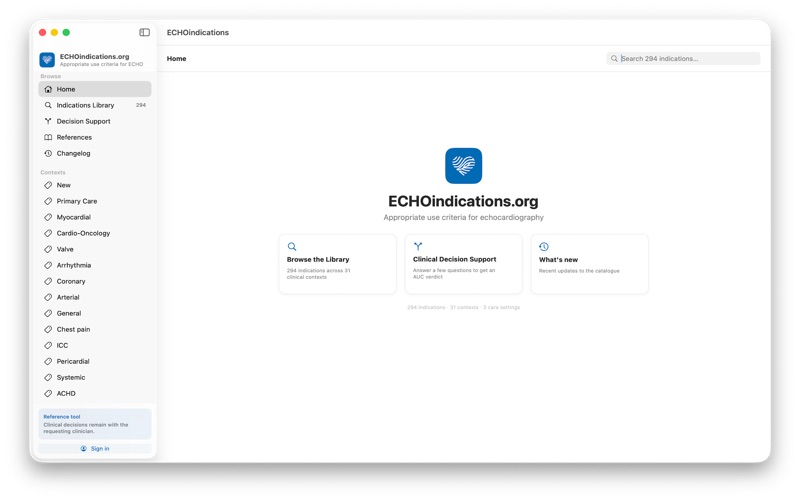Click the Browse section label

tap(51, 76)
